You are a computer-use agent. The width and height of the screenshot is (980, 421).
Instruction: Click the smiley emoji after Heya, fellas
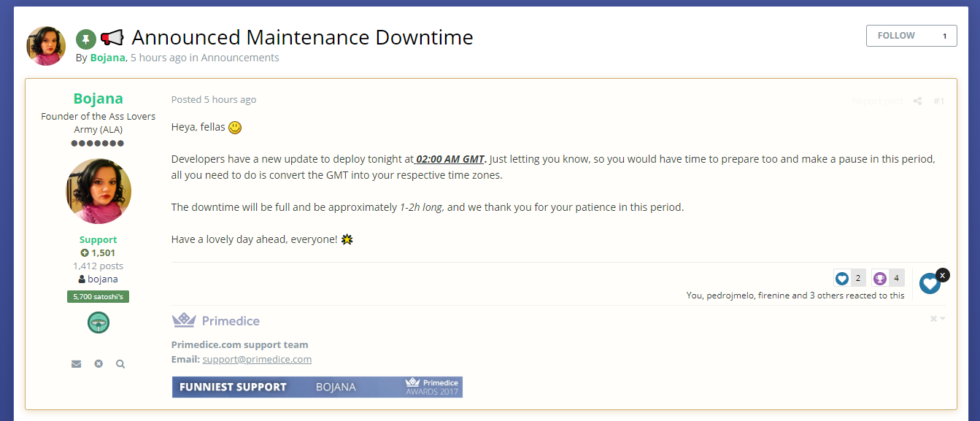[x=235, y=128]
